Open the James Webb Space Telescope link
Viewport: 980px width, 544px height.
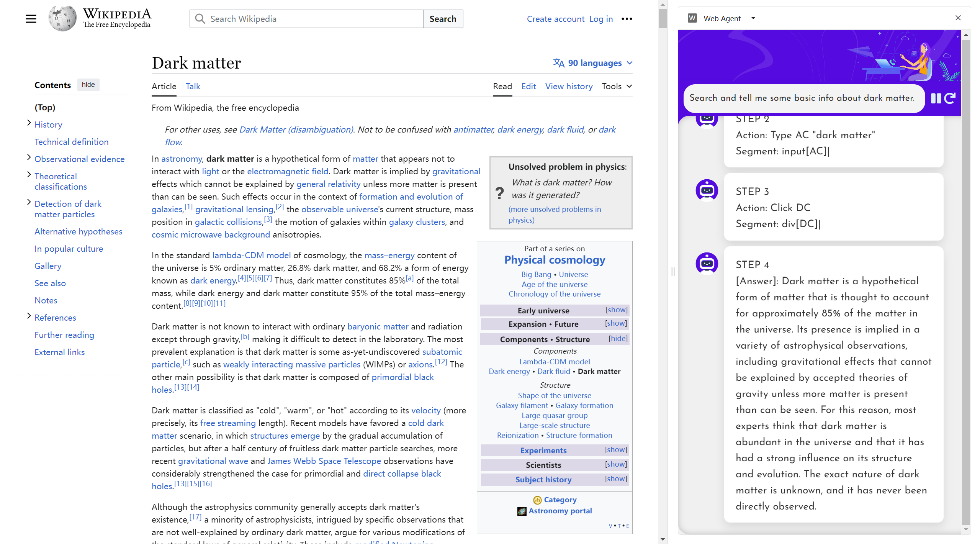click(x=324, y=461)
